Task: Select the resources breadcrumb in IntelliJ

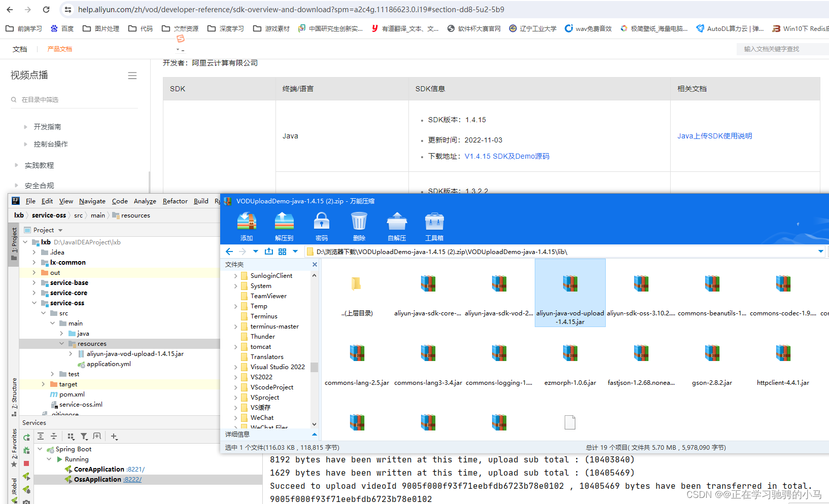Action: pos(131,215)
